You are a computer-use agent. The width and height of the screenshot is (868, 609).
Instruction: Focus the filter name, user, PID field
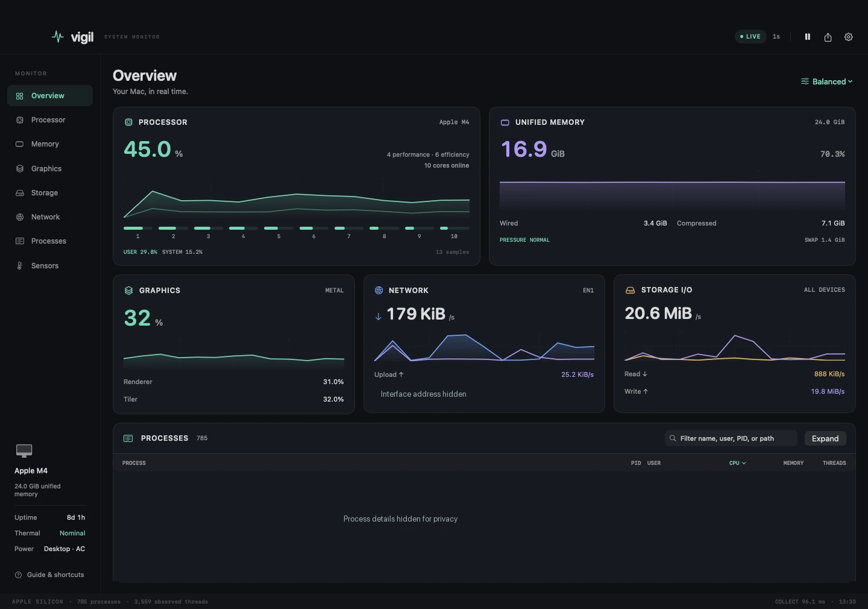(x=731, y=438)
